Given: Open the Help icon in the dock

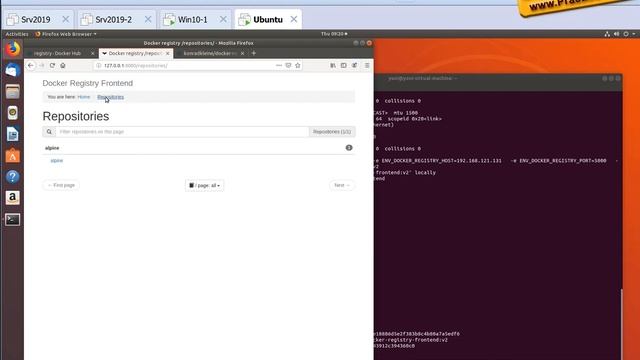Looking at the screenshot, I should (13, 177).
